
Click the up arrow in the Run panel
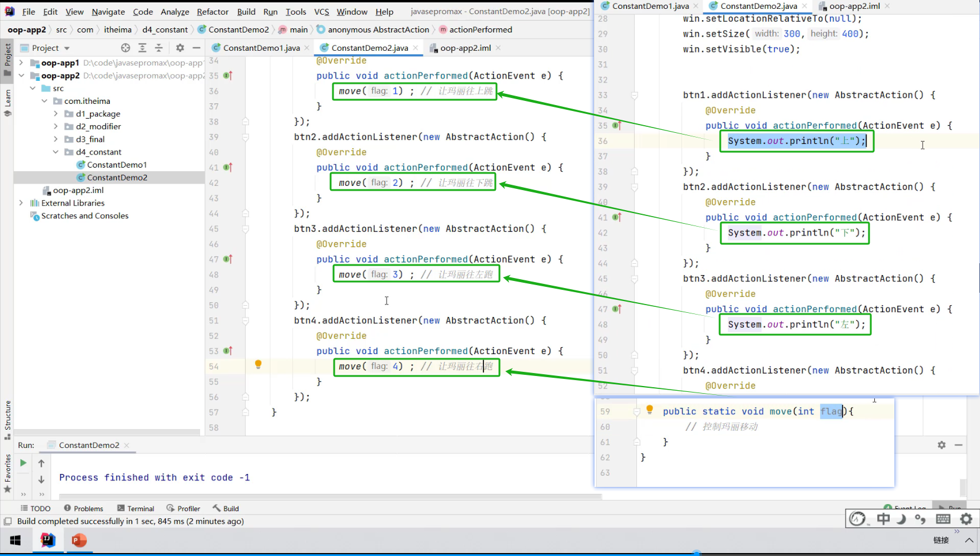click(x=41, y=463)
